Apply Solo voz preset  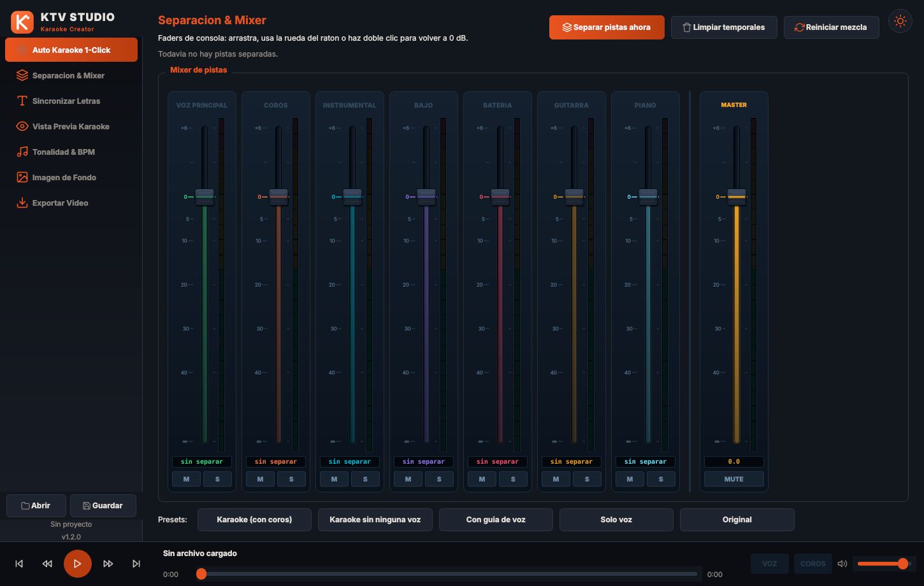[x=616, y=520]
